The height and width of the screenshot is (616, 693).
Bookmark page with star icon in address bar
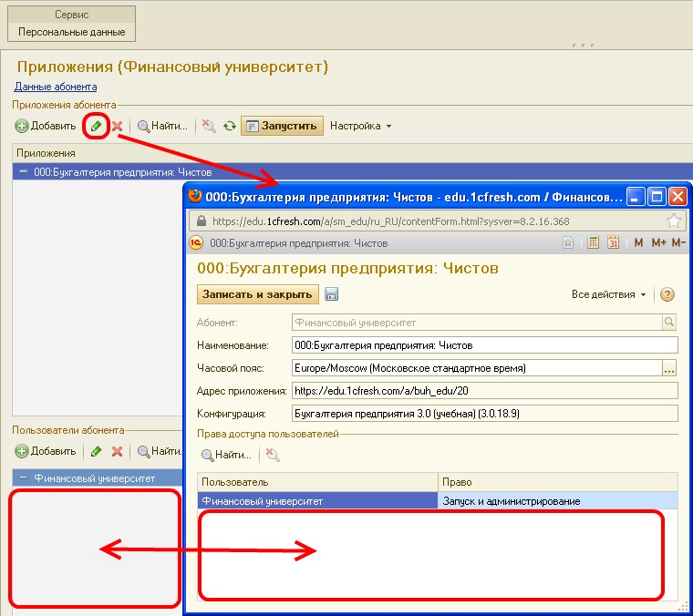point(674,221)
